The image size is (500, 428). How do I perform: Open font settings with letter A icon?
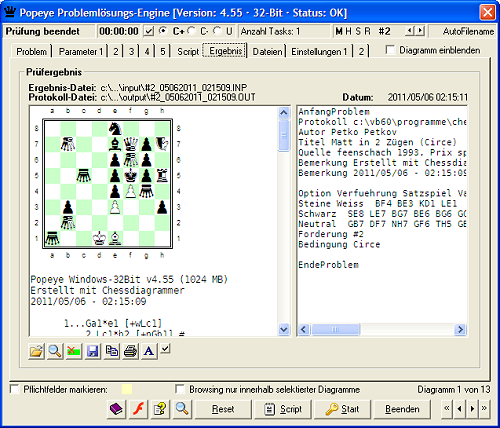[149, 351]
